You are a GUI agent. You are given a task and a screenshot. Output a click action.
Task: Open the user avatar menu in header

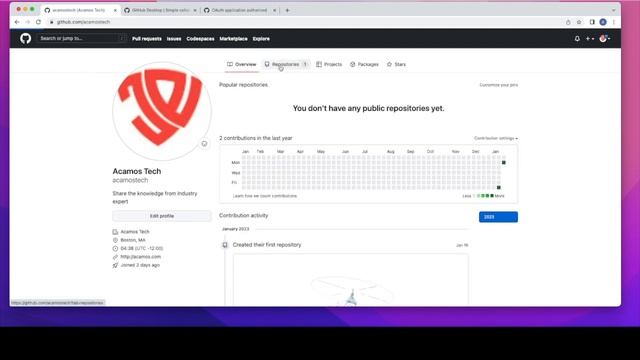[604, 39]
